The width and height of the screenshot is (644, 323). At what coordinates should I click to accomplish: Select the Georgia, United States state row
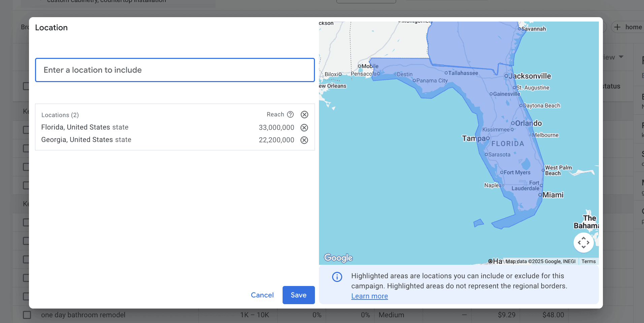click(175, 140)
